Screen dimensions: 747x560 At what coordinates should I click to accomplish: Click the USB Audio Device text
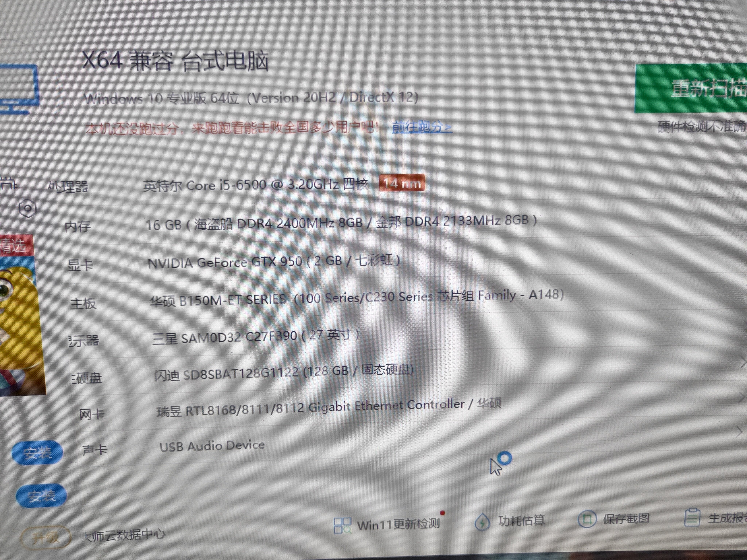point(212,446)
